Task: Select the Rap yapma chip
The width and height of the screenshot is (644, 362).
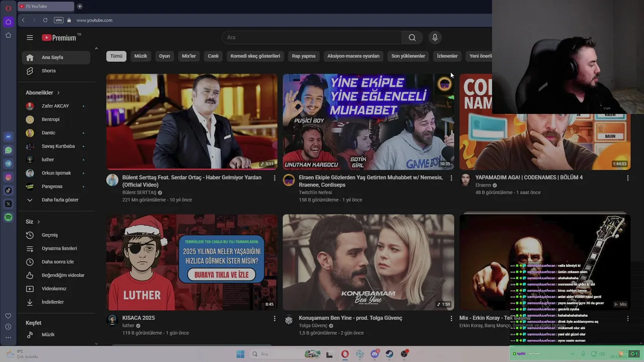Action: coord(304,56)
